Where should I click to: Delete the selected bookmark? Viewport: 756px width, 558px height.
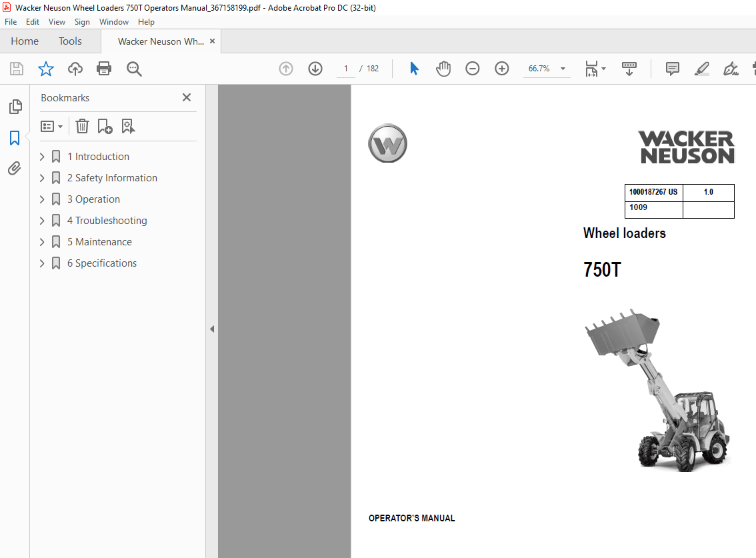click(x=82, y=126)
